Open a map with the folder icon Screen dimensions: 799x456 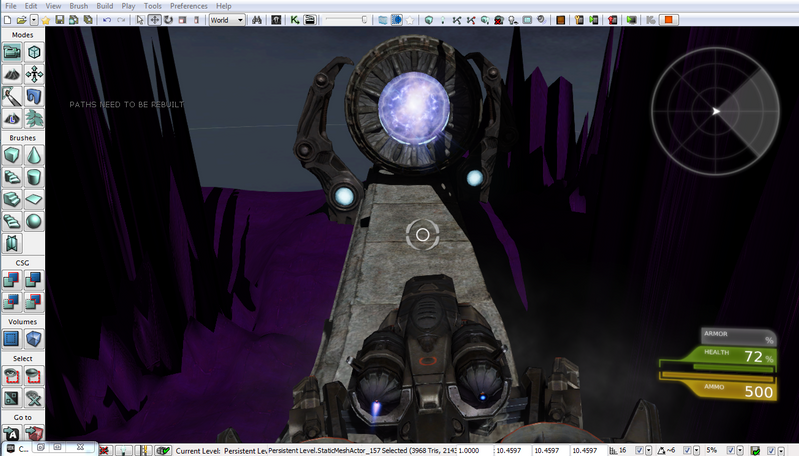[21, 20]
